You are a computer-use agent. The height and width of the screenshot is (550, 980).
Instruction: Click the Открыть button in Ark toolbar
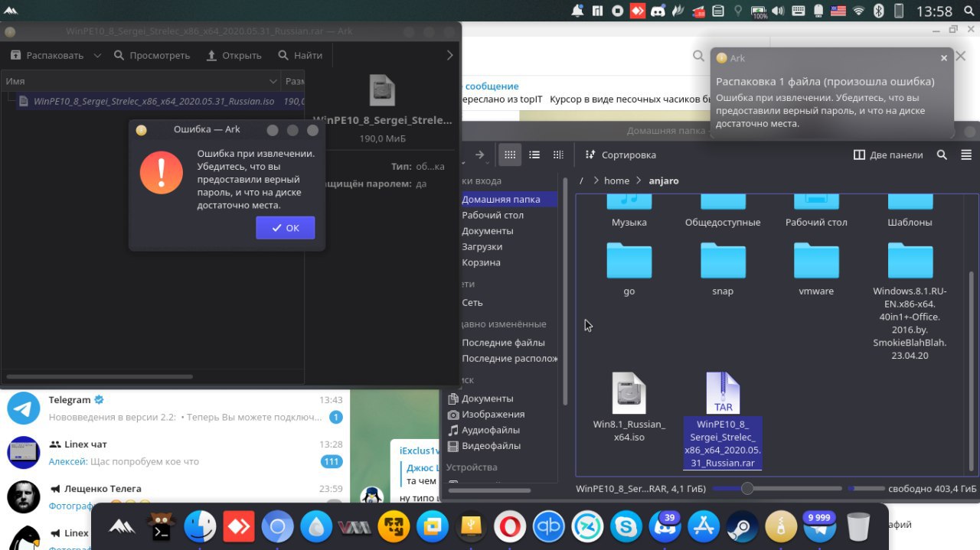234,55
